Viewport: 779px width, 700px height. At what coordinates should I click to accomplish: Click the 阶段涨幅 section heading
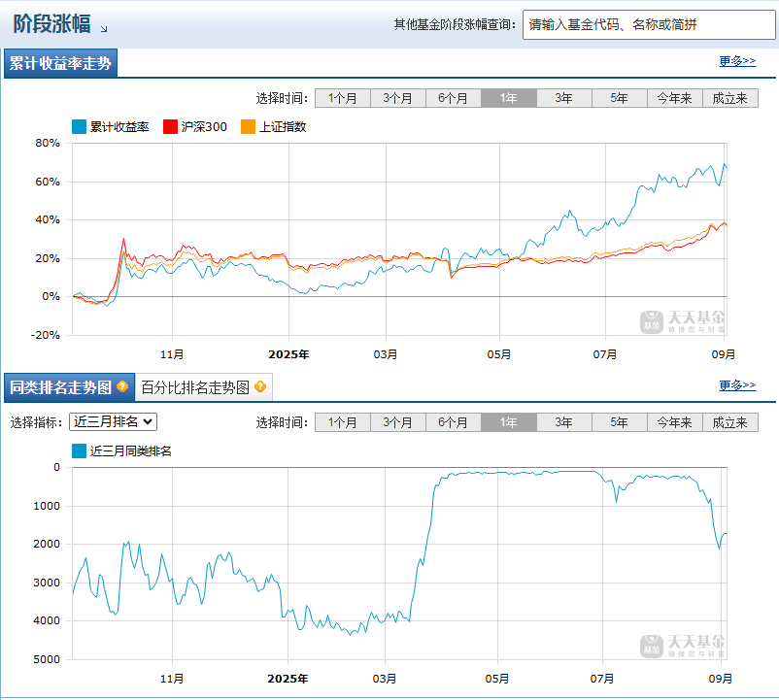[x=51, y=23]
